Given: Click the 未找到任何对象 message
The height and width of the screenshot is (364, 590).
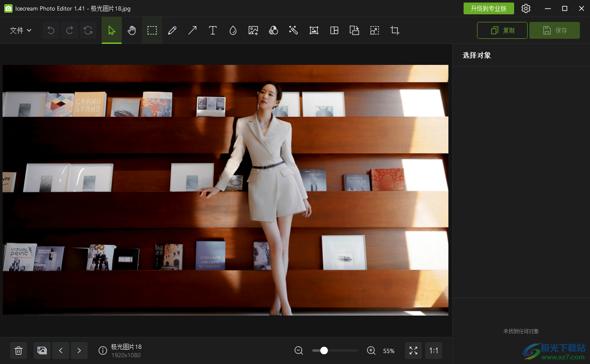Looking at the screenshot, I should [521, 331].
